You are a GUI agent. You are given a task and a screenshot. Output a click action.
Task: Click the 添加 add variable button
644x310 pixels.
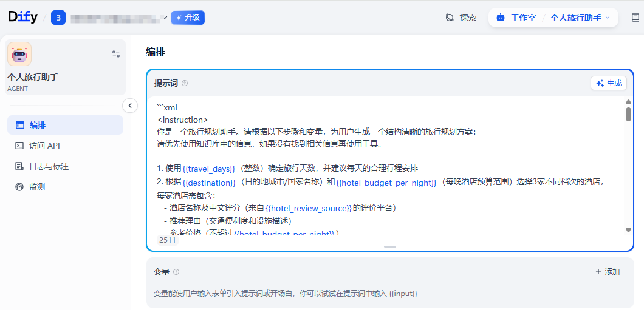pos(608,272)
